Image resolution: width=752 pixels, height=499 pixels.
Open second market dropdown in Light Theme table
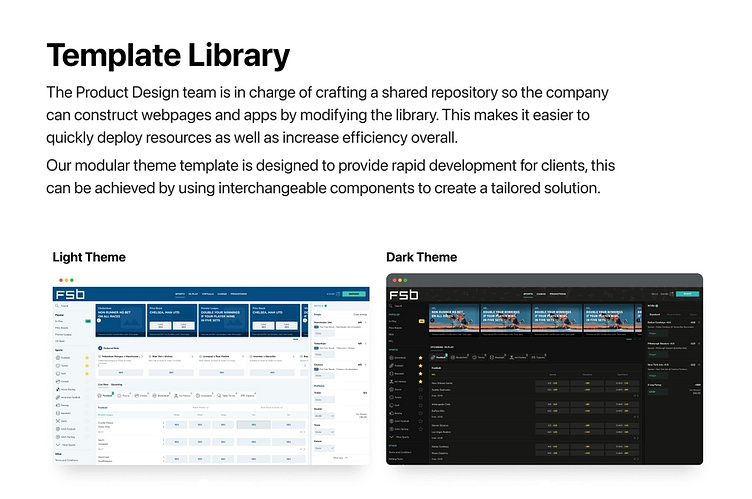click(x=272, y=407)
